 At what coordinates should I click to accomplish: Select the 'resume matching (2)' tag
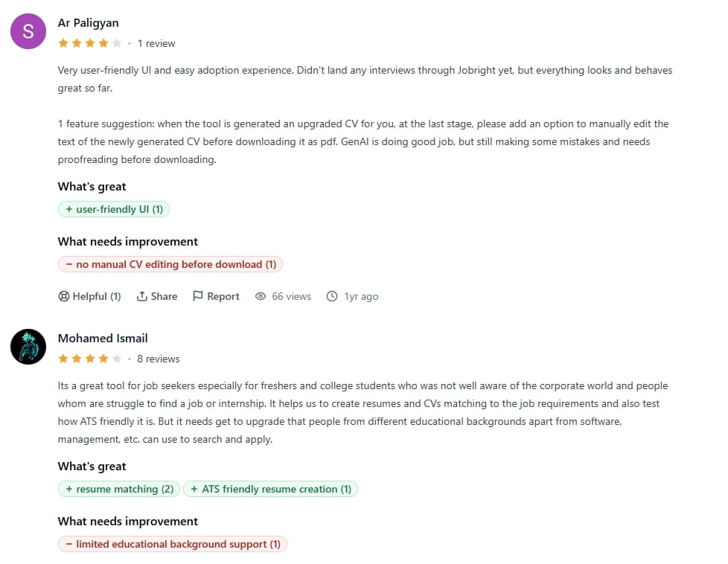[119, 489]
